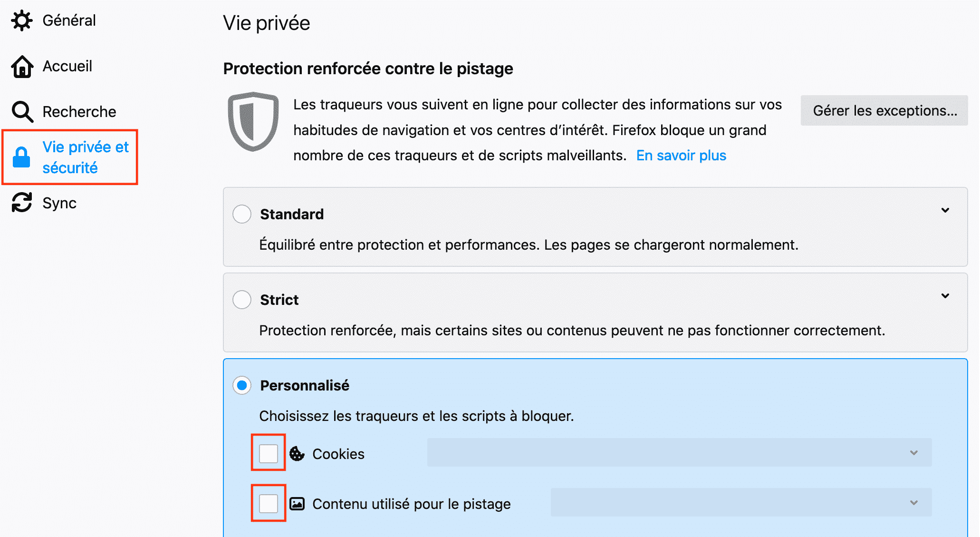
Task: Click the tracking protection shield icon
Action: (253, 121)
